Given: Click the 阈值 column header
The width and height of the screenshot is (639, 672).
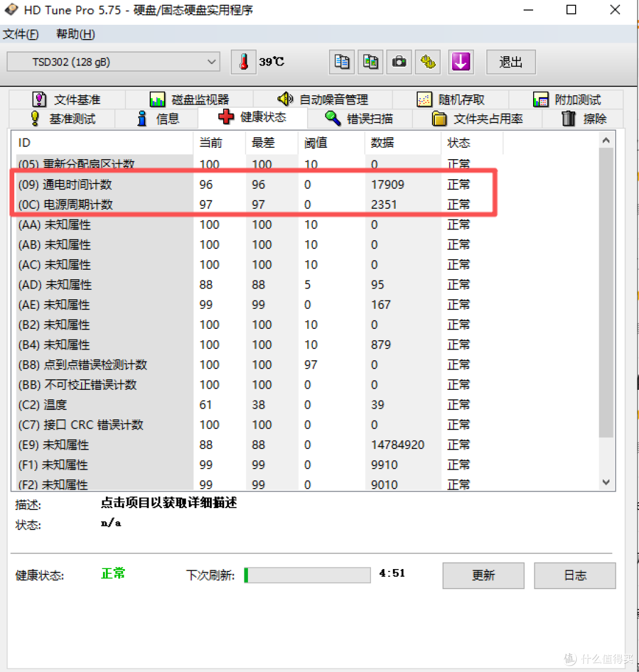Looking at the screenshot, I should (x=331, y=143).
